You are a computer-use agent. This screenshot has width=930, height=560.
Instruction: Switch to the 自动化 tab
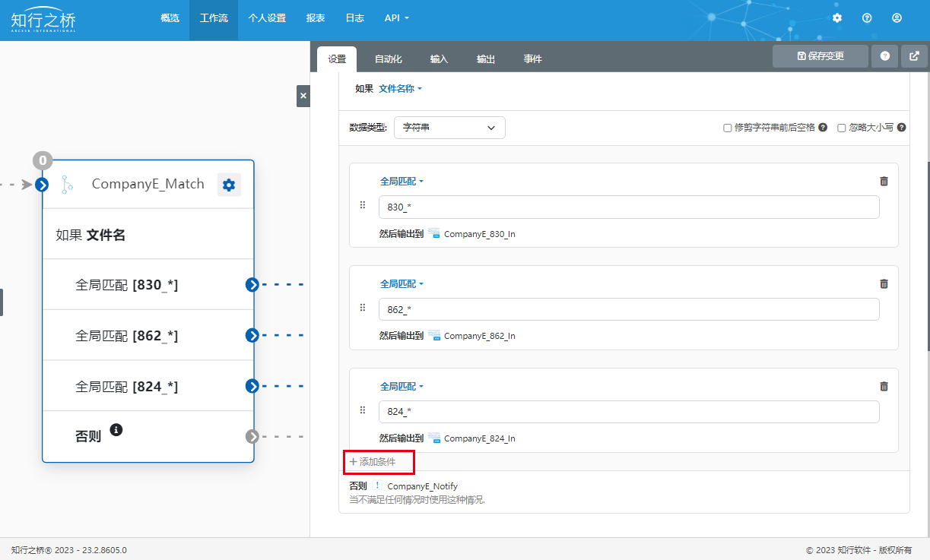point(388,59)
